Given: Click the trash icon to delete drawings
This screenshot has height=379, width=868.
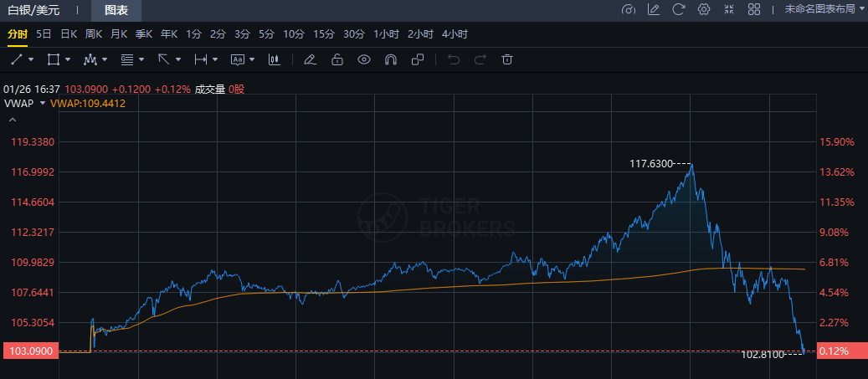Looking at the screenshot, I should coord(506,59).
